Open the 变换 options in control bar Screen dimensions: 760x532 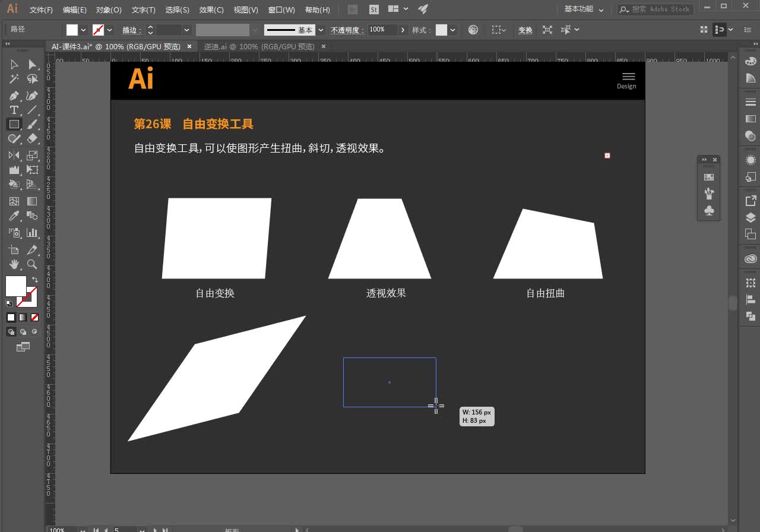(525, 30)
